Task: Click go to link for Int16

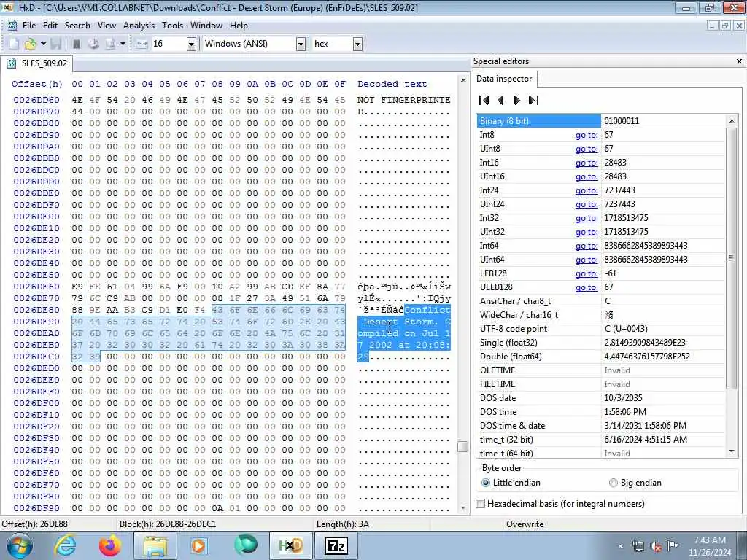Action: tap(586, 163)
